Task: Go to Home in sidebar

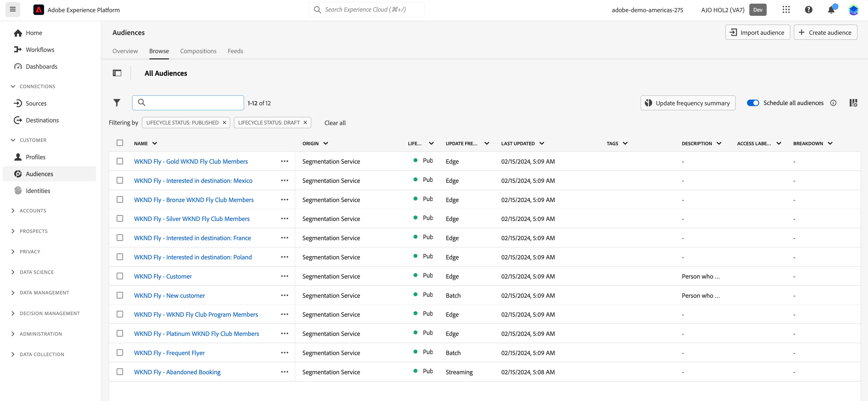Action: [34, 33]
